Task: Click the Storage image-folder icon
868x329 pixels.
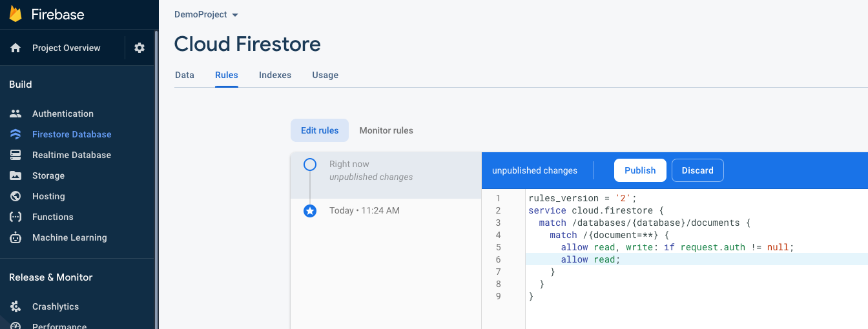Action: pos(15,175)
